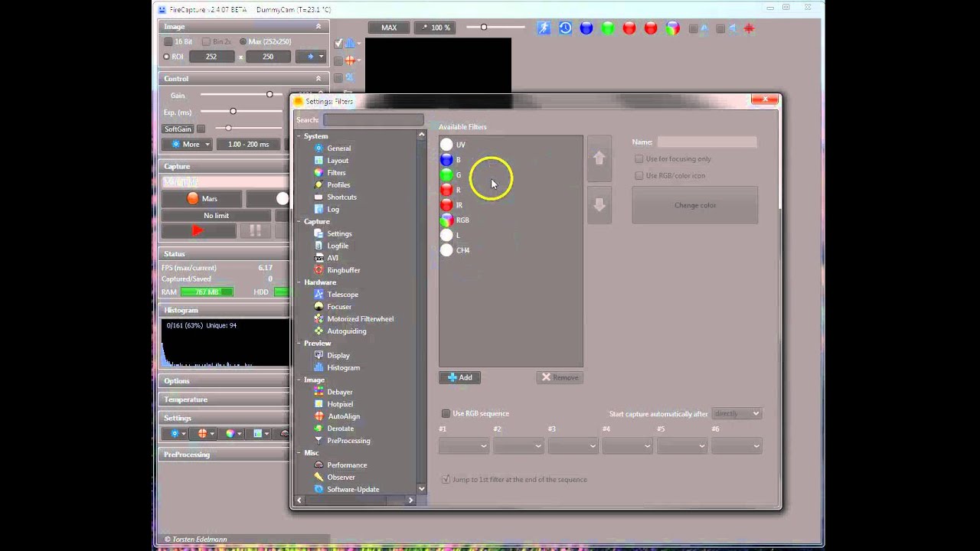The width and height of the screenshot is (980, 551).
Task: Open the sequence #3 filter dropdown
Action: click(x=573, y=446)
